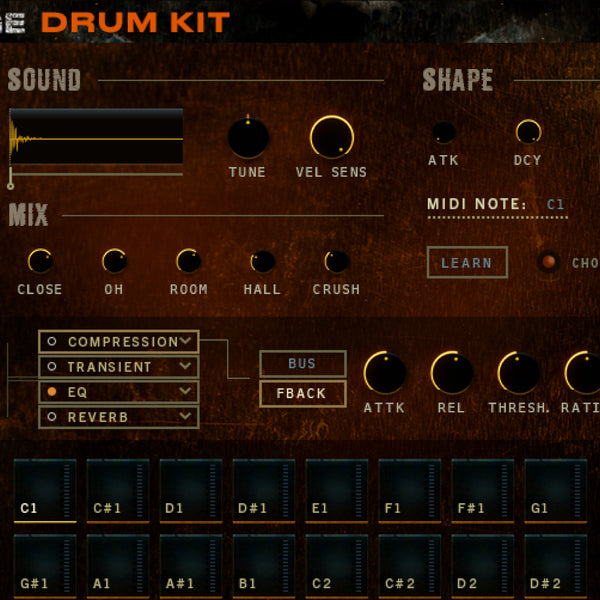Screen dimensions: 600x600
Task: Select the G#1 drum pad
Action: click(45, 567)
